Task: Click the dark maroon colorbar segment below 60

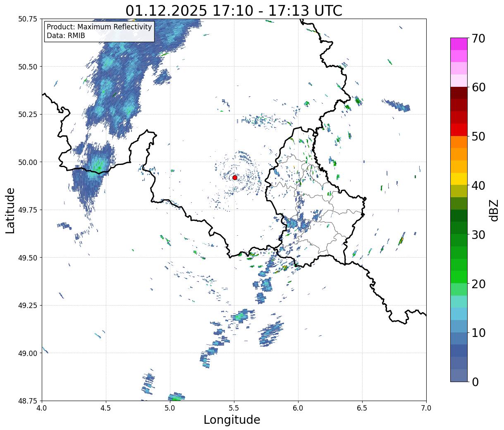Action: [x=459, y=93]
